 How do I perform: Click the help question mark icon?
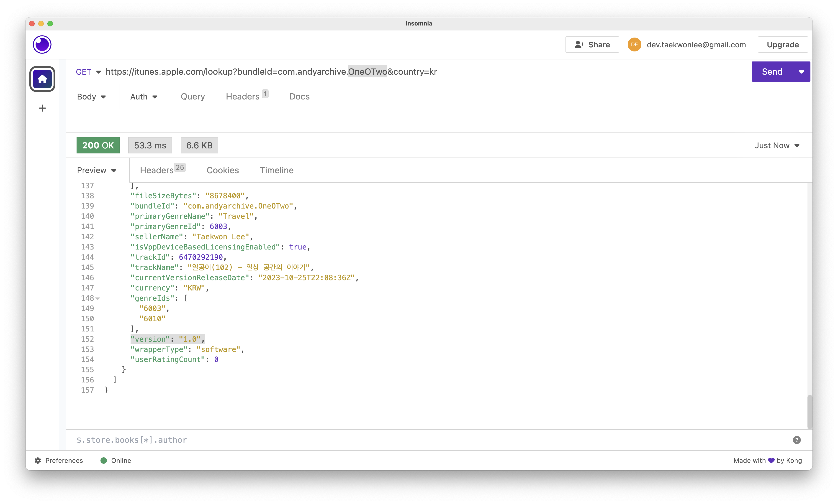coord(797,440)
